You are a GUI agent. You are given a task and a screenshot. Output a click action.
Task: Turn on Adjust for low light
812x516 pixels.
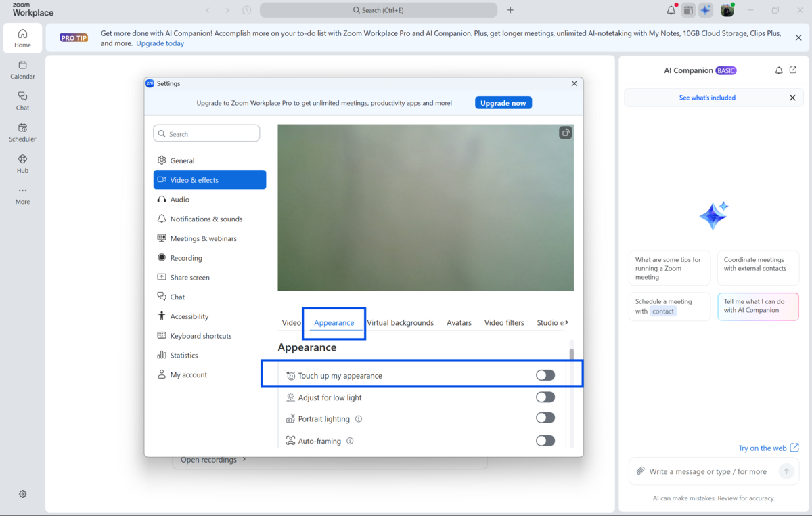545,397
